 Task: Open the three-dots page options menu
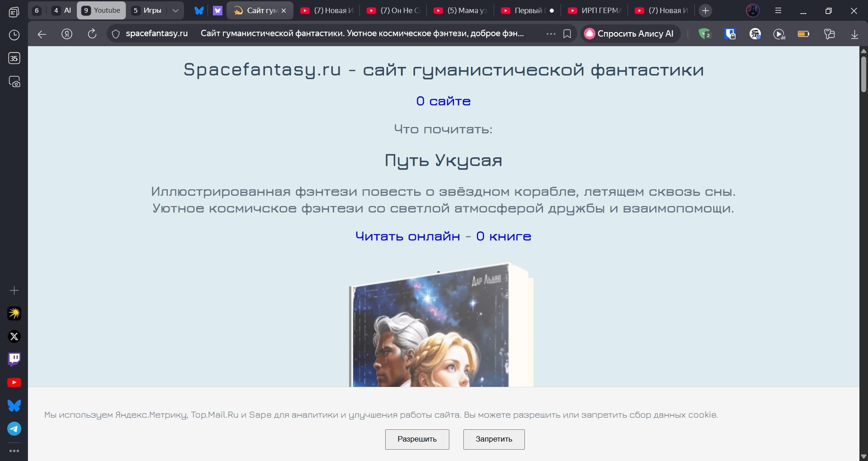coord(551,34)
